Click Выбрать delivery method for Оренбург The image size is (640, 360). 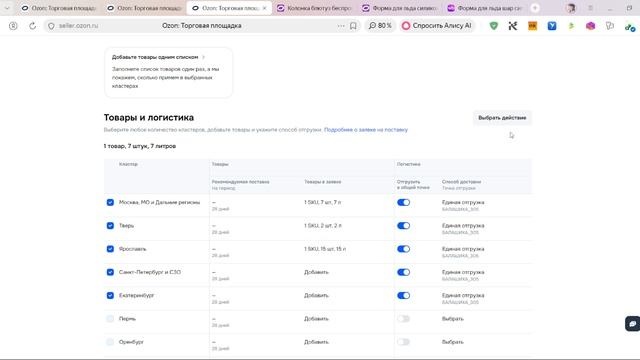[453, 342]
